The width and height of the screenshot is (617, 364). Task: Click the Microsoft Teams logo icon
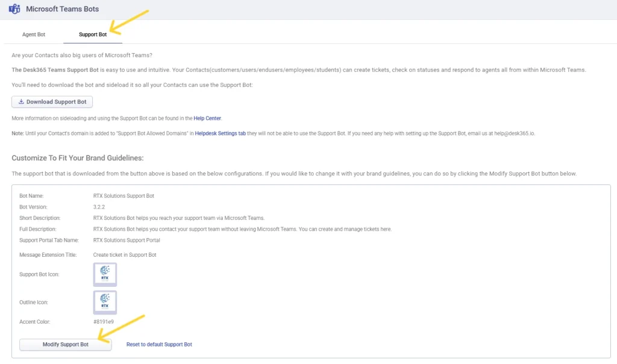pyautogui.click(x=14, y=8)
